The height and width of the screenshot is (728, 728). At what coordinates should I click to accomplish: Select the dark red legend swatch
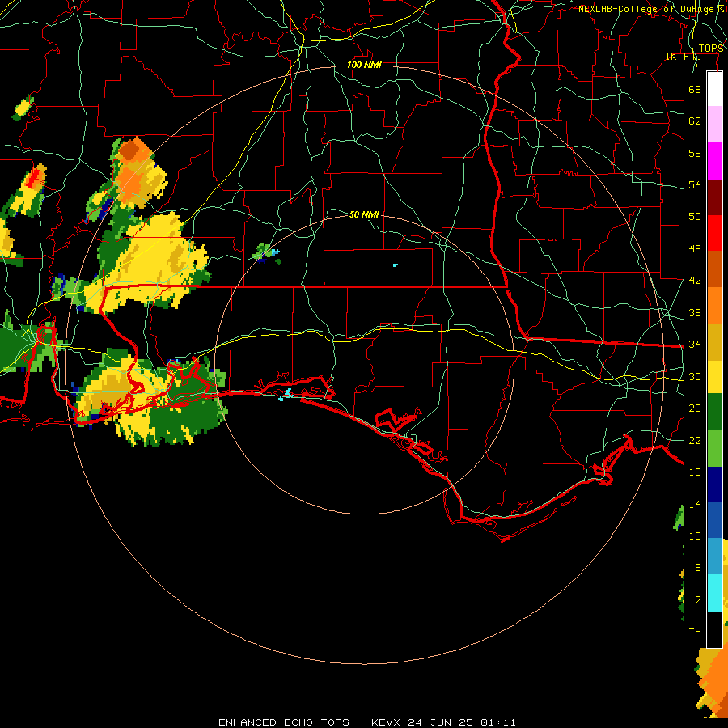[x=714, y=197]
